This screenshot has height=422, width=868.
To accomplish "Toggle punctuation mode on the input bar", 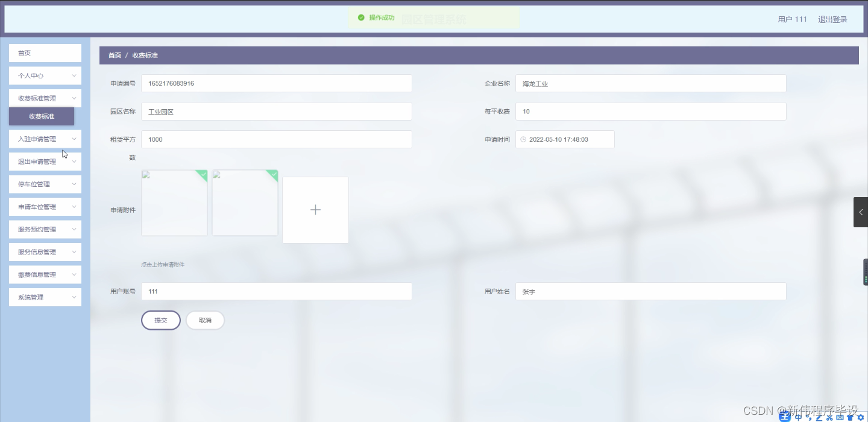I will (x=808, y=417).
